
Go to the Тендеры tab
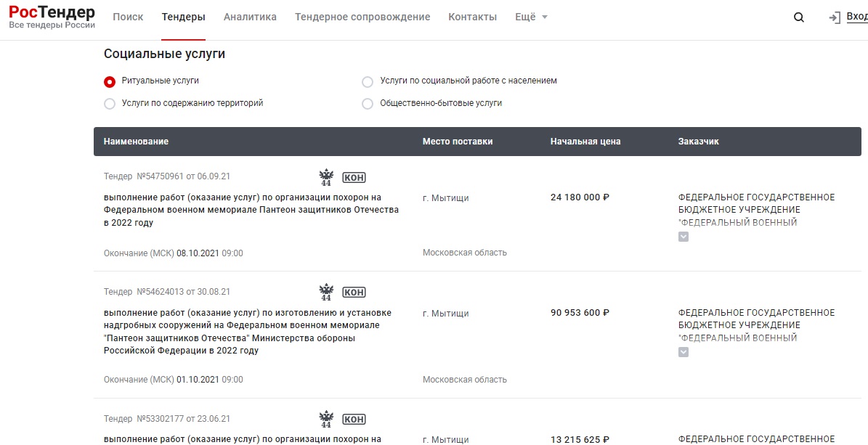point(183,17)
